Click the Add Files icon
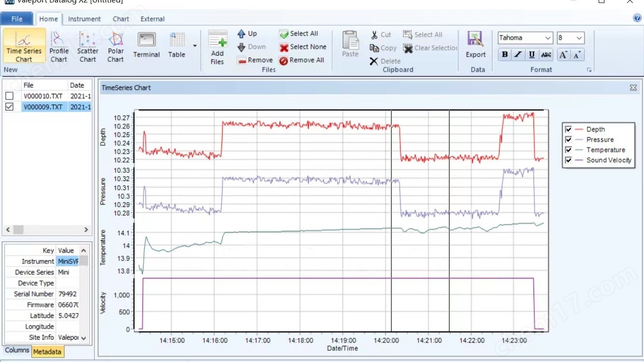Viewport: 644px width, 362px height. click(x=217, y=46)
